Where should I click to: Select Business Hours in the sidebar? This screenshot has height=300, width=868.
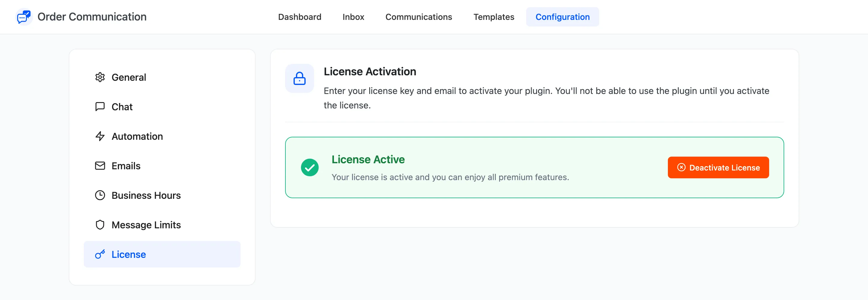(162, 195)
